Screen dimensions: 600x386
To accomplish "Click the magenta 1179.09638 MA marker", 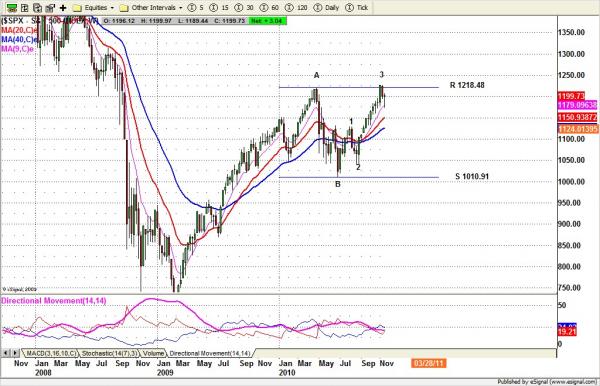I will [x=577, y=105].
